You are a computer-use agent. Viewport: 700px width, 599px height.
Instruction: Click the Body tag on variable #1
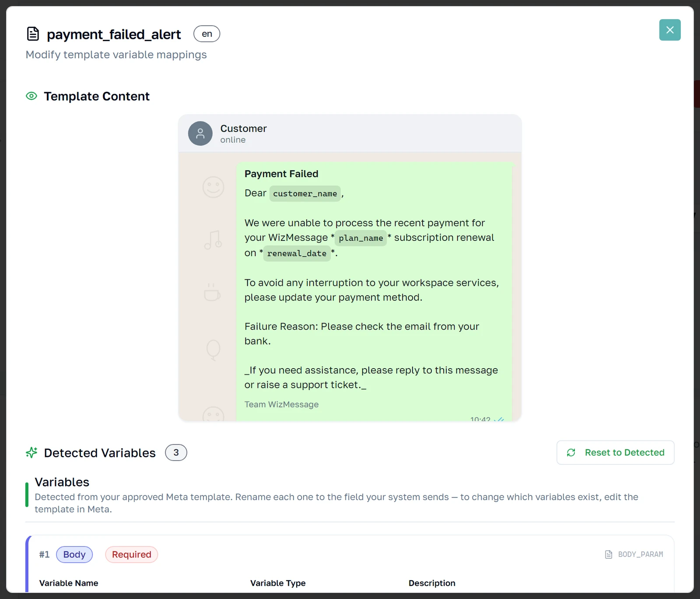pyautogui.click(x=74, y=554)
